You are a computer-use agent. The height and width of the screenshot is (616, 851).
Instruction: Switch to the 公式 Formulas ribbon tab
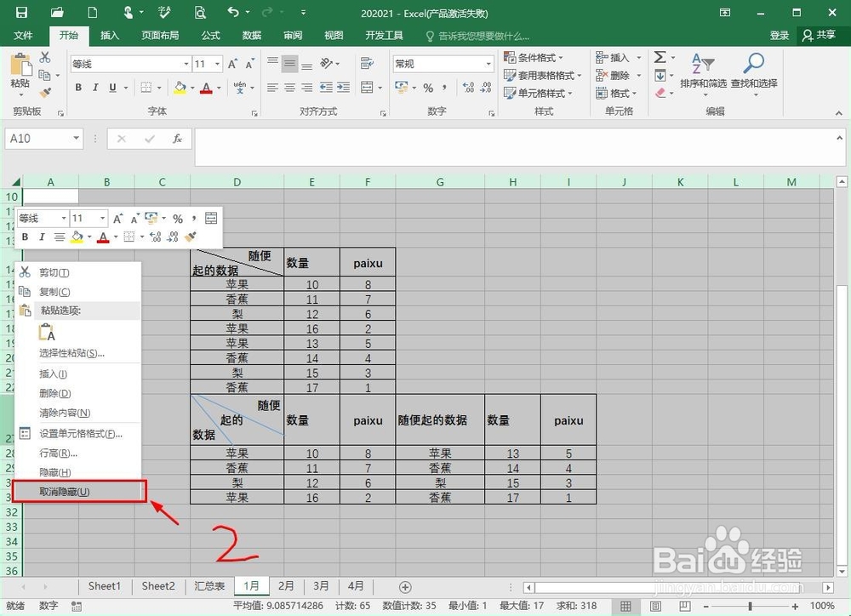tap(210, 35)
